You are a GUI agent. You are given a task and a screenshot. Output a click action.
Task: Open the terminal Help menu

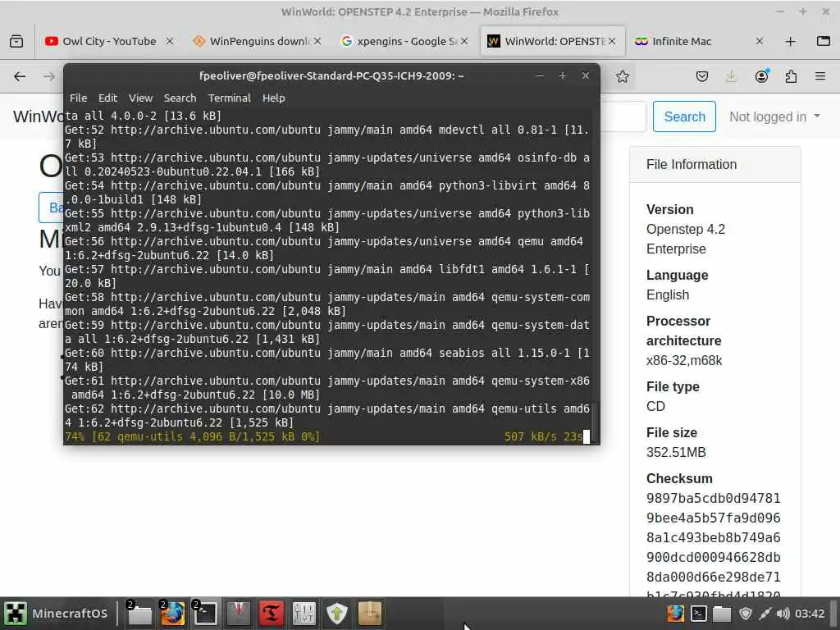point(274,98)
